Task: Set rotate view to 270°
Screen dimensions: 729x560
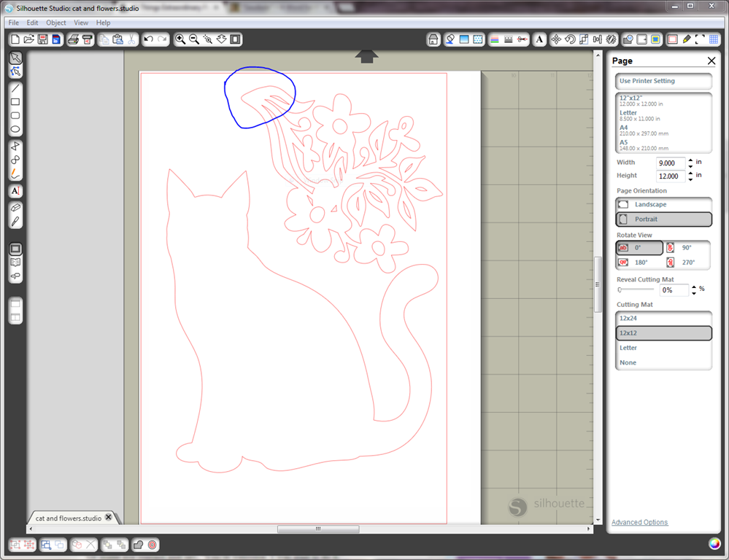Action: 687,262
